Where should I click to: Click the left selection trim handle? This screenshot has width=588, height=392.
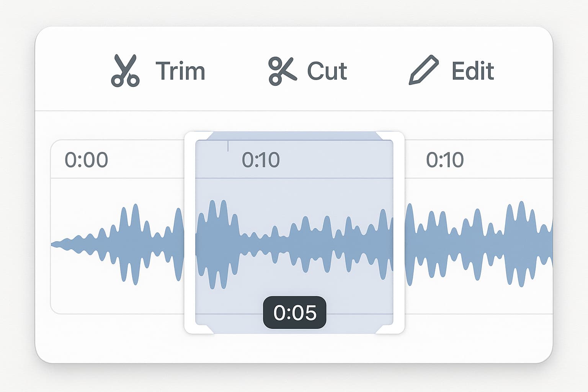189,233
